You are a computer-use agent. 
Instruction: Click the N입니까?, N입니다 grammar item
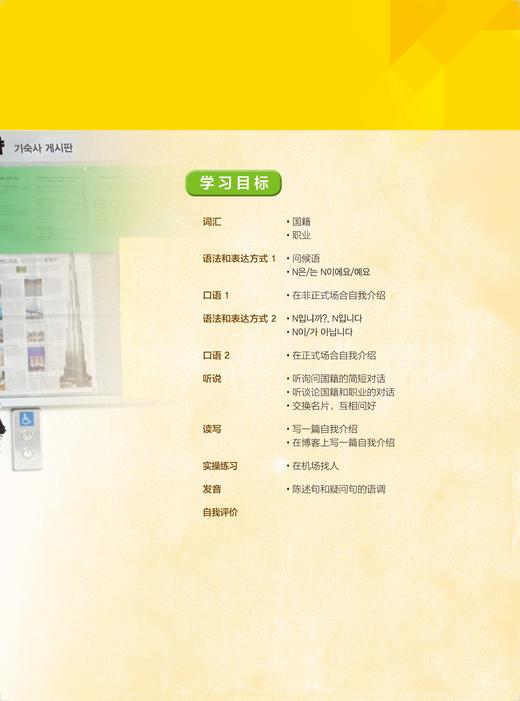point(327,319)
